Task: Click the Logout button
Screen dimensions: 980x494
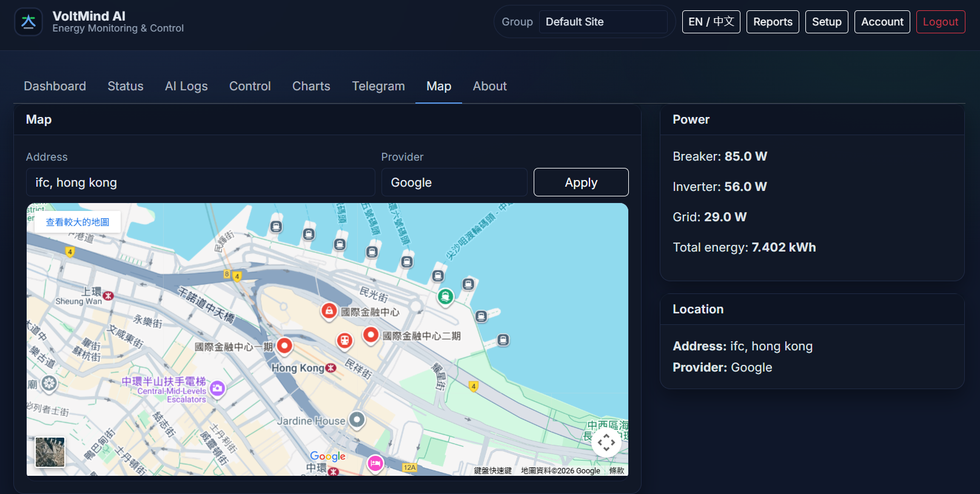Action: (941, 22)
